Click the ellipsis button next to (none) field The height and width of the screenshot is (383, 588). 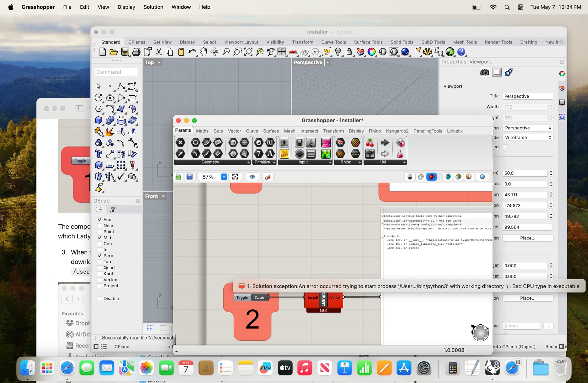click(x=548, y=326)
